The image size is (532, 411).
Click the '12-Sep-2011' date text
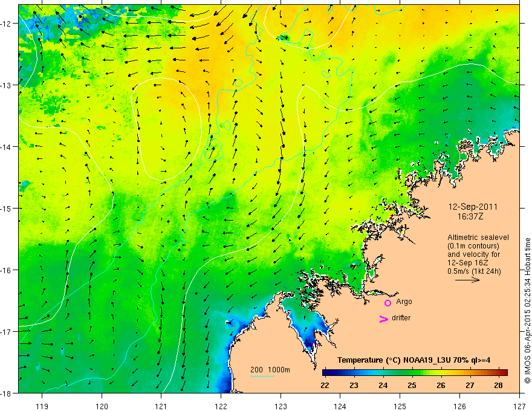click(473, 207)
